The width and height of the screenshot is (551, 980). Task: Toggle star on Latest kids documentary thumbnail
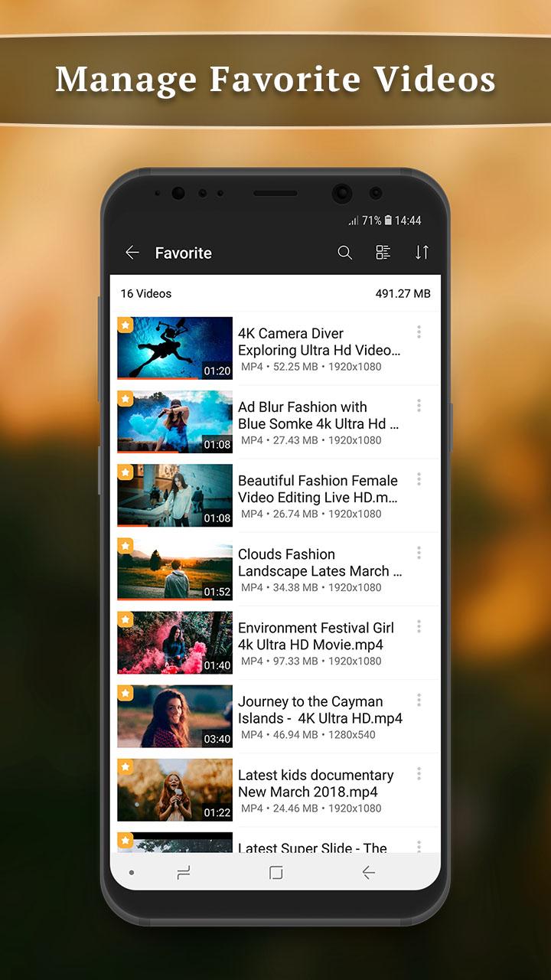pos(126,766)
